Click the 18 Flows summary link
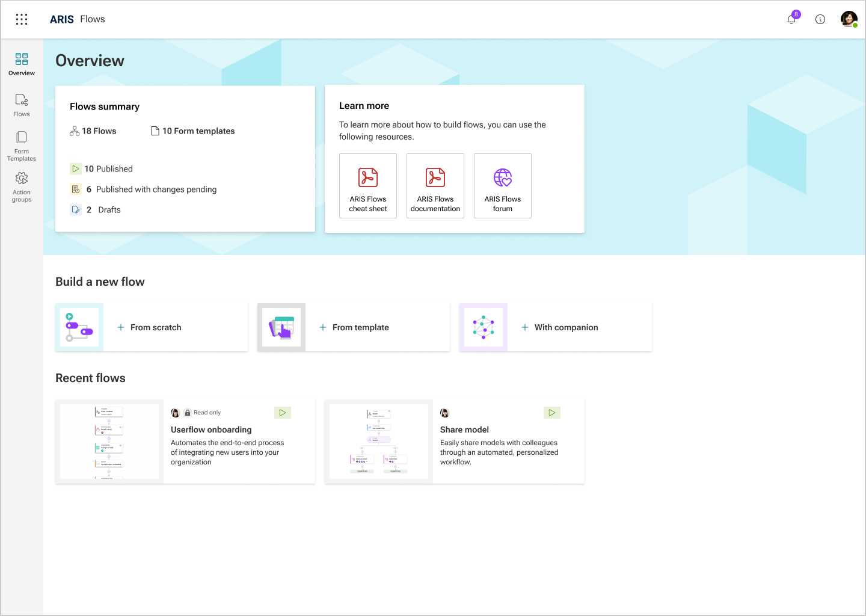 [93, 131]
